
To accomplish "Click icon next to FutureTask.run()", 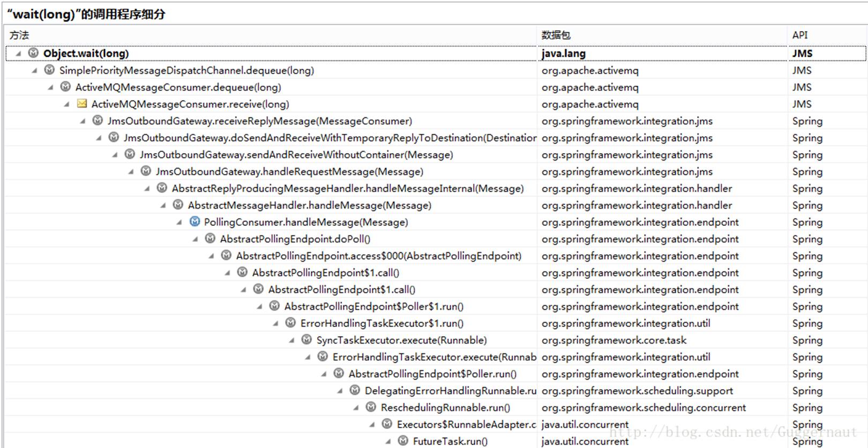I will click(x=403, y=441).
